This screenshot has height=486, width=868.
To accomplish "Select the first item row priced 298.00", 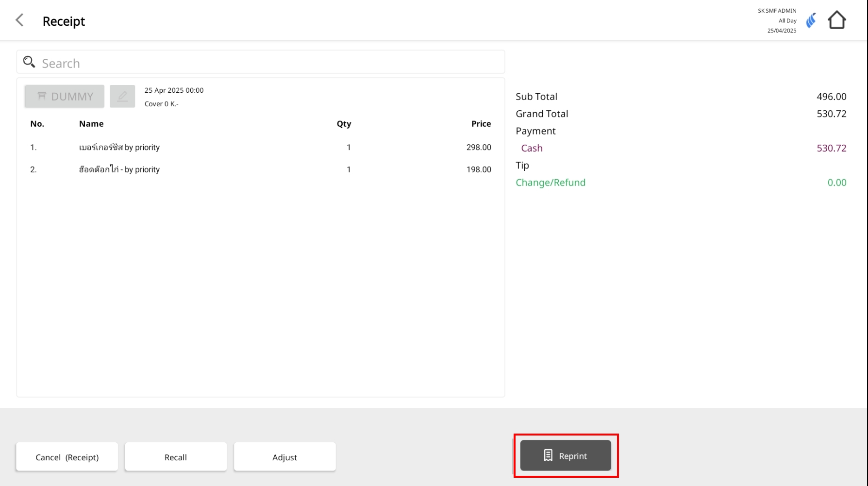I will point(260,147).
